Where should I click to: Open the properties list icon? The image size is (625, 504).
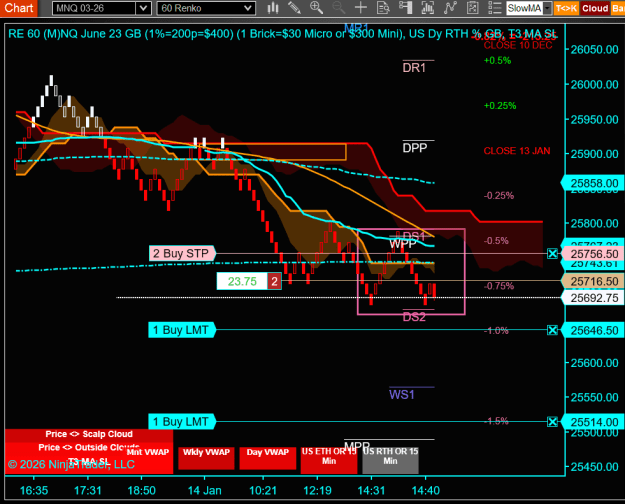click(495, 8)
